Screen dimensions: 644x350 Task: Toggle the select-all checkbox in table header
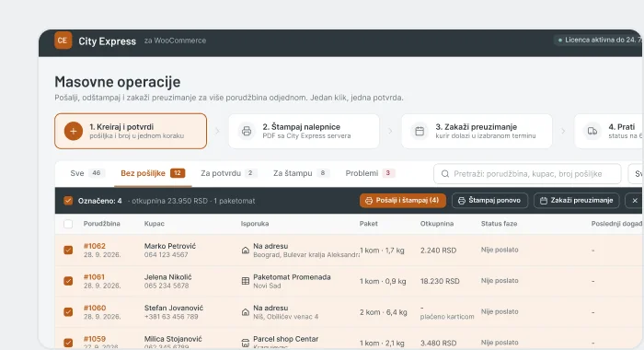68,224
